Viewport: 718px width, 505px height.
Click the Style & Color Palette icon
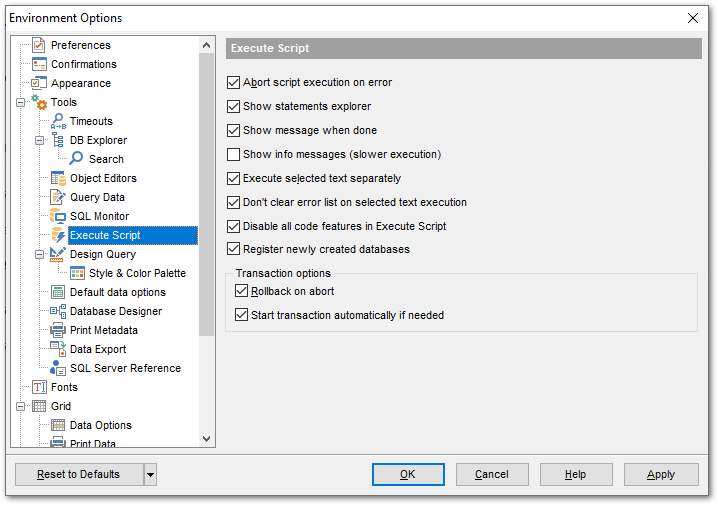[77, 273]
